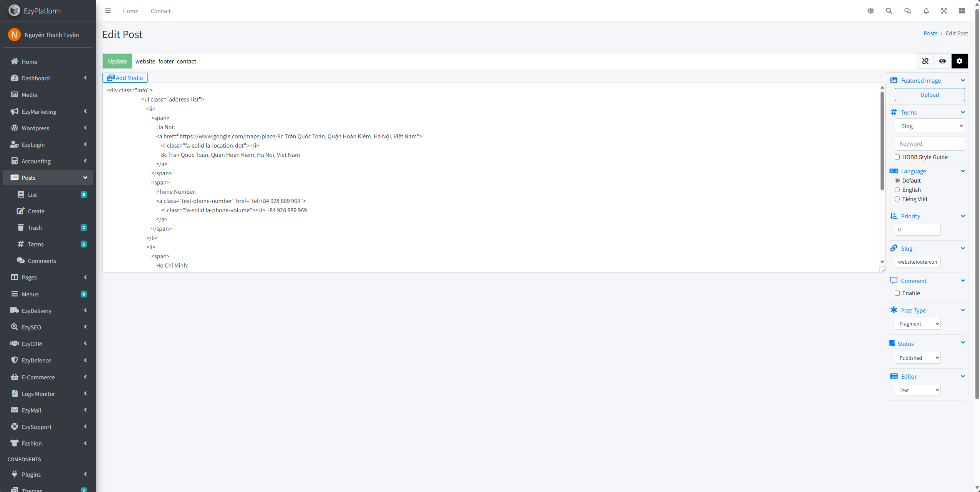The height and width of the screenshot is (492, 980).
Task: Toggle fullscreen expand icon
Action: 944,11
